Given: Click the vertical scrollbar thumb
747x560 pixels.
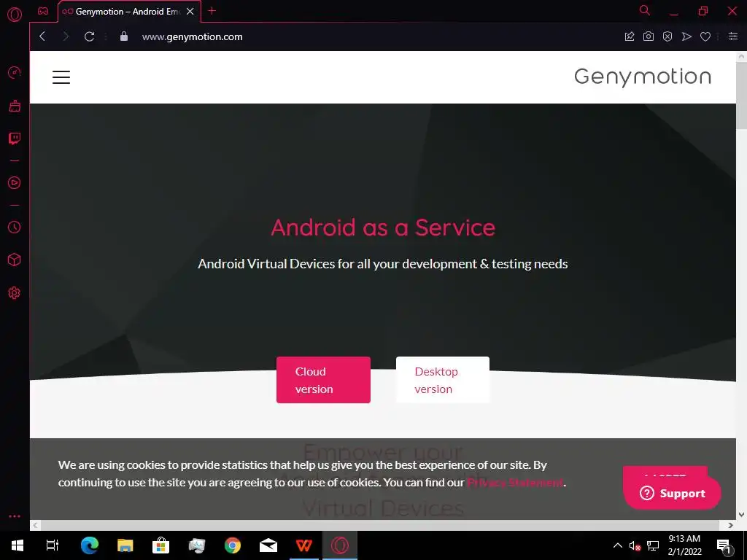Looking at the screenshot, I should tap(741, 96).
